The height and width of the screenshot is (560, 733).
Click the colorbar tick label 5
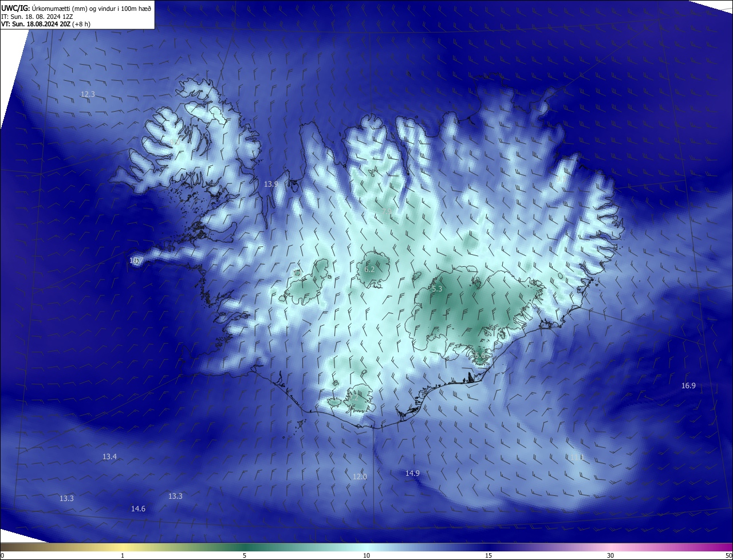point(245,555)
